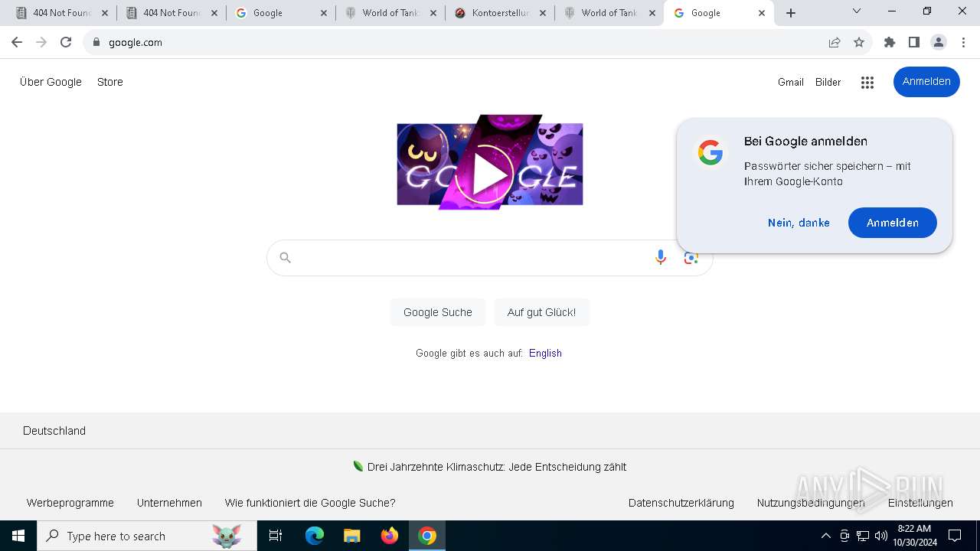Close the first 404 Not Found tab
980x551 pixels.
coord(104,13)
